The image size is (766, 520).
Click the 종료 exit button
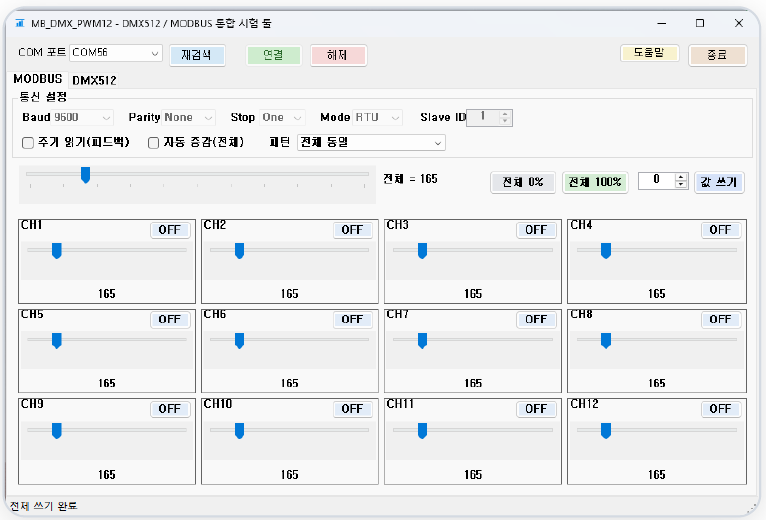[718, 55]
